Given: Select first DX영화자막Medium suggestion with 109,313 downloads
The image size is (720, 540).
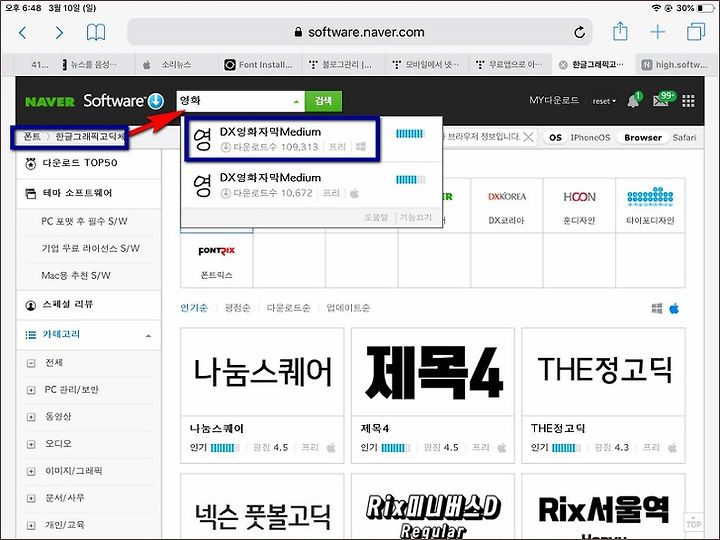Looking at the screenshot, I should (283, 139).
